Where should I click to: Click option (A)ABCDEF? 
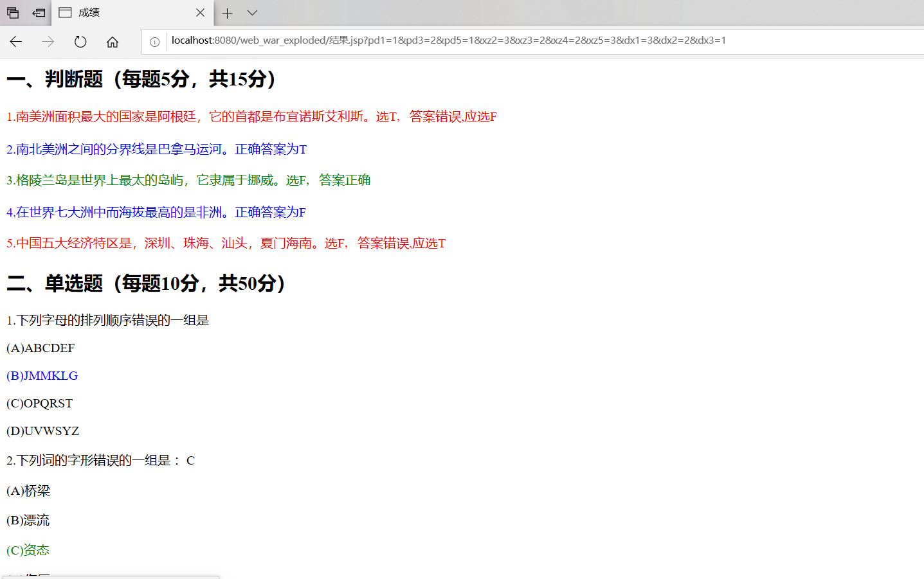coord(41,348)
